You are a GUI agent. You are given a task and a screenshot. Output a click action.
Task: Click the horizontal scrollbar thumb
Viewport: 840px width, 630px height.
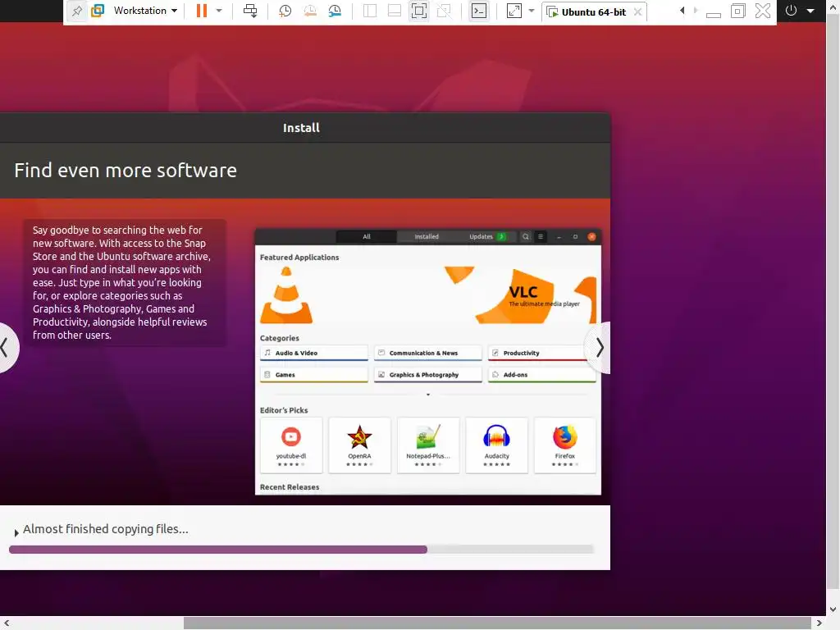click(497, 623)
